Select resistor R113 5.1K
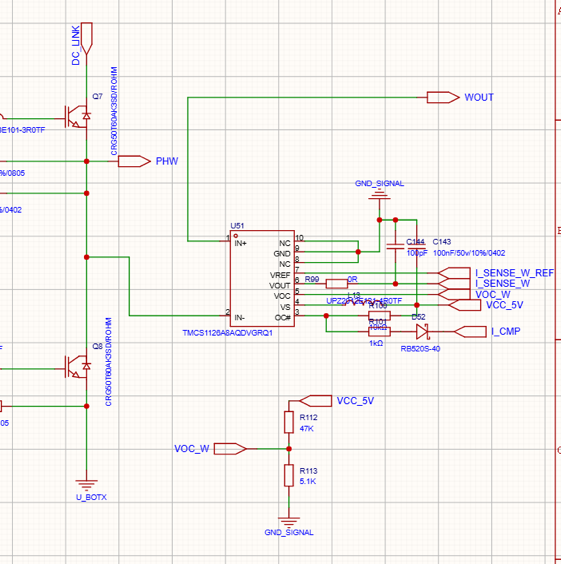The height and width of the screenshot is (564, 561). 289,475
